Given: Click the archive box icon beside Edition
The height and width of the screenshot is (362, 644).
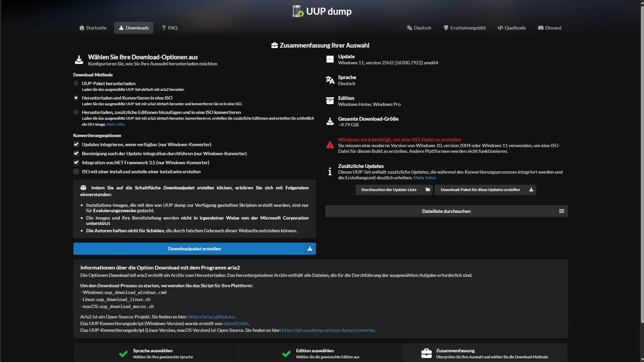Looking at the screenshot, I should [330, 101].
